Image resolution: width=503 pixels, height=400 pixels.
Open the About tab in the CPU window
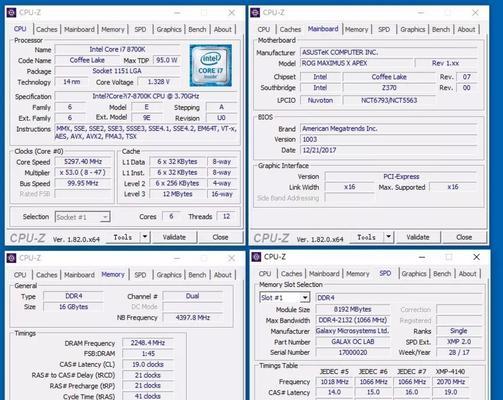(223, 29)
